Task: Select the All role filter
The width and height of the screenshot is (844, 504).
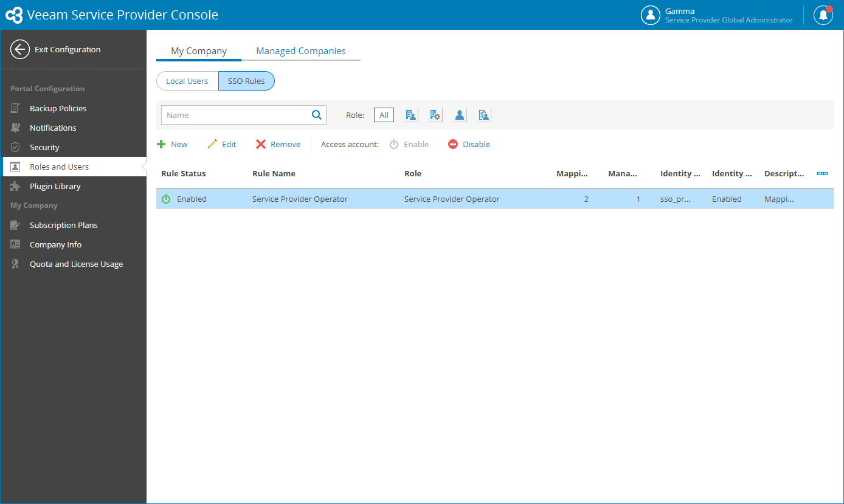Action: pos(384,115)
